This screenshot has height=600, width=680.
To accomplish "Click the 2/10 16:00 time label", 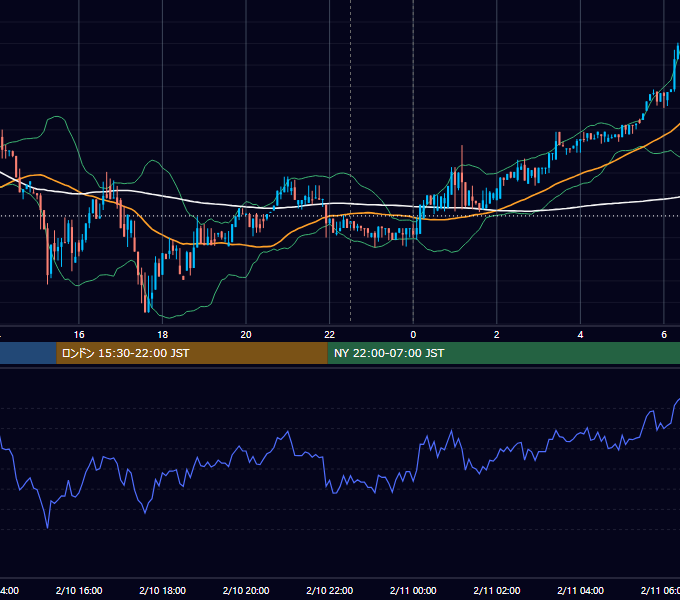I will (79, 590).
